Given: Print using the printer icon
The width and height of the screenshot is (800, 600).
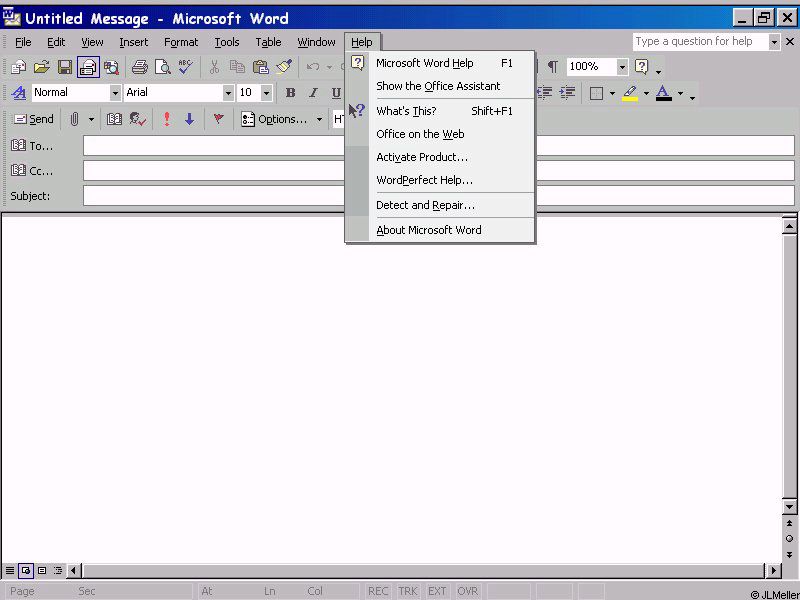Looking at the screenshot, I should (139, 67).
